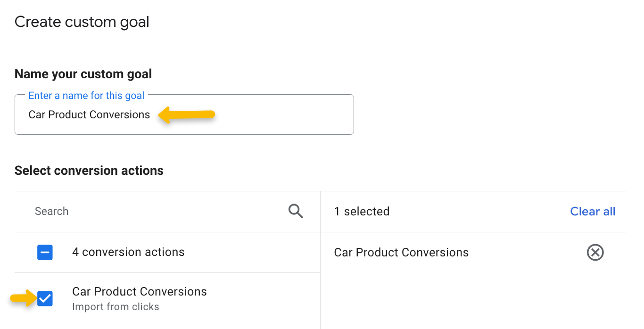Uncheck the Car Product Conversions checkbox
Viewport: 644px width, 329px height.
(45, 298)
